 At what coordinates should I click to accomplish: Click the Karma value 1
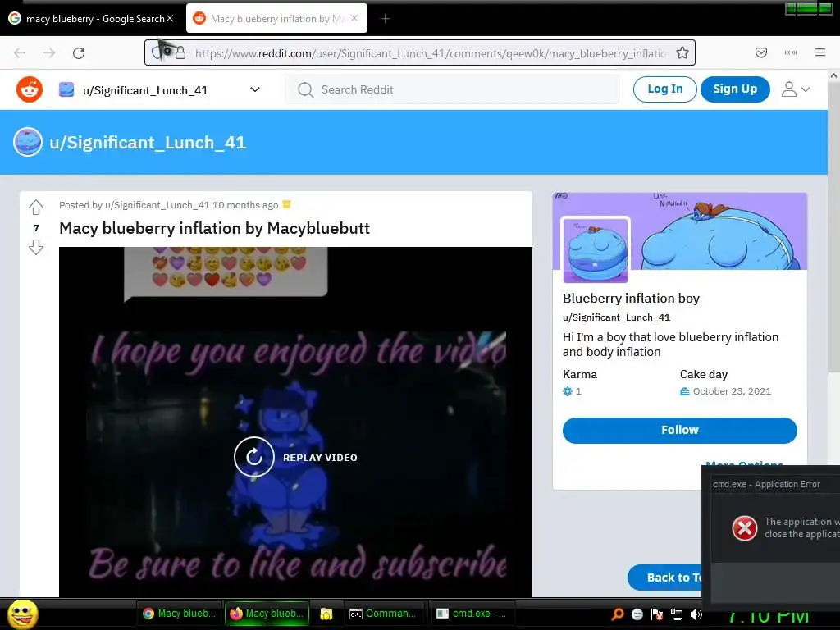[x=578, y=391]
